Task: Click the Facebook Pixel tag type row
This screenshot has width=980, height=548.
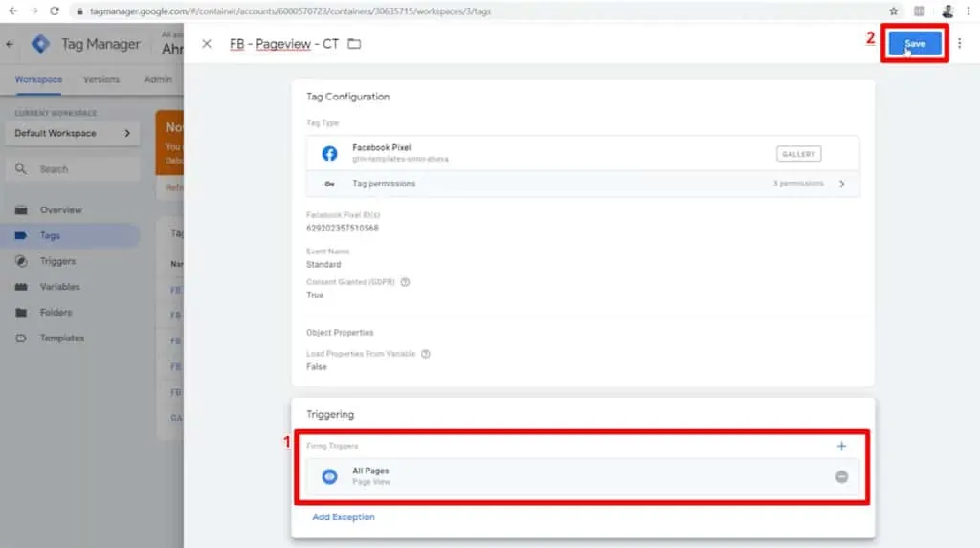Action: point(583,153)
